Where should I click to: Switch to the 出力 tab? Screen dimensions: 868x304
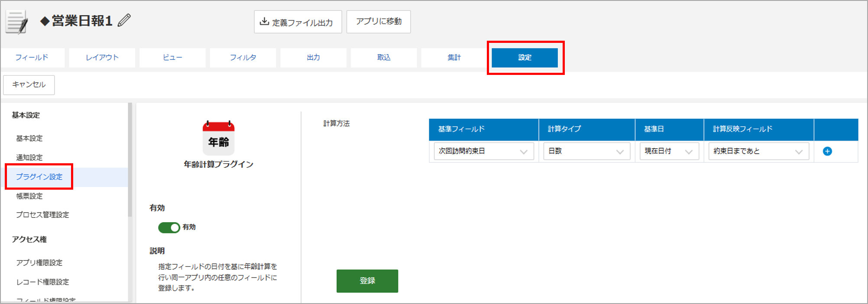(314, 58)
